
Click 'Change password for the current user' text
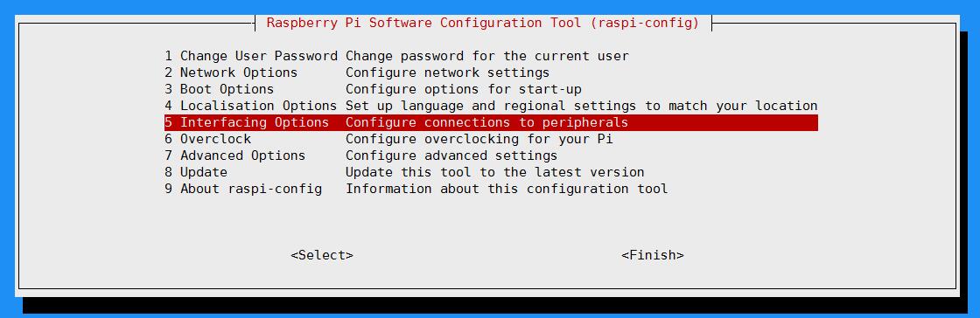[x=487, y=56]
